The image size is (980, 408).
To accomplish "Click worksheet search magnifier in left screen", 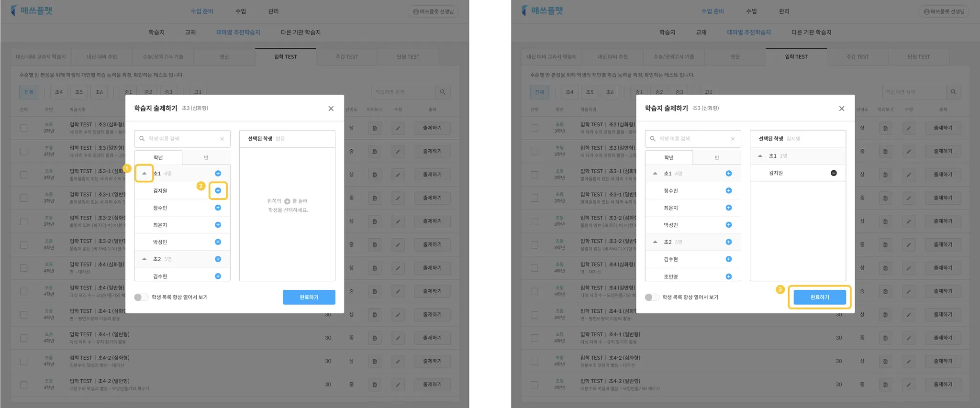I will point(443,92).
